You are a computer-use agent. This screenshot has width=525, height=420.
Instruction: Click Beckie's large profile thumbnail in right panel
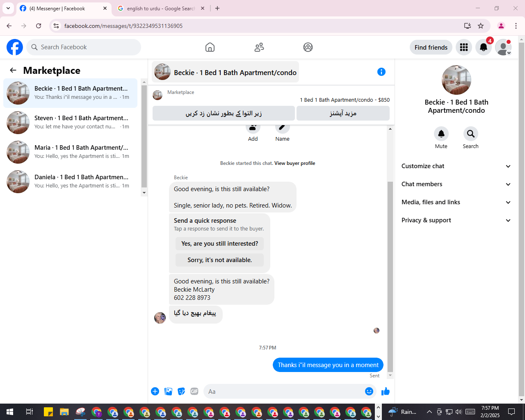tap(457, 80)
